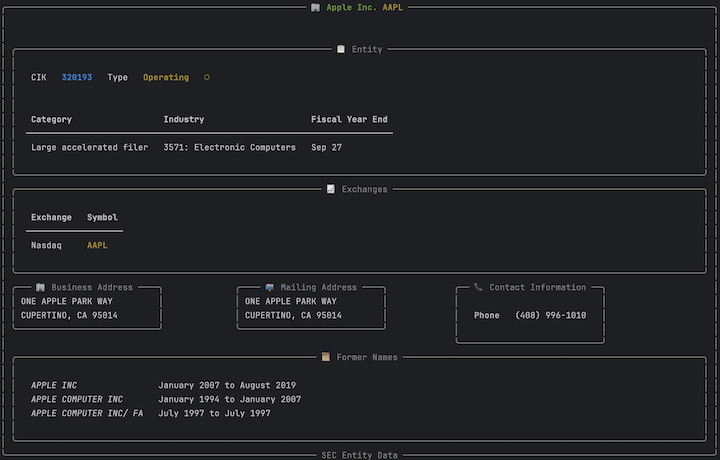720x460 pixels.
Task: Click date range January 2007 to August 2019
Action: [227, 386]
